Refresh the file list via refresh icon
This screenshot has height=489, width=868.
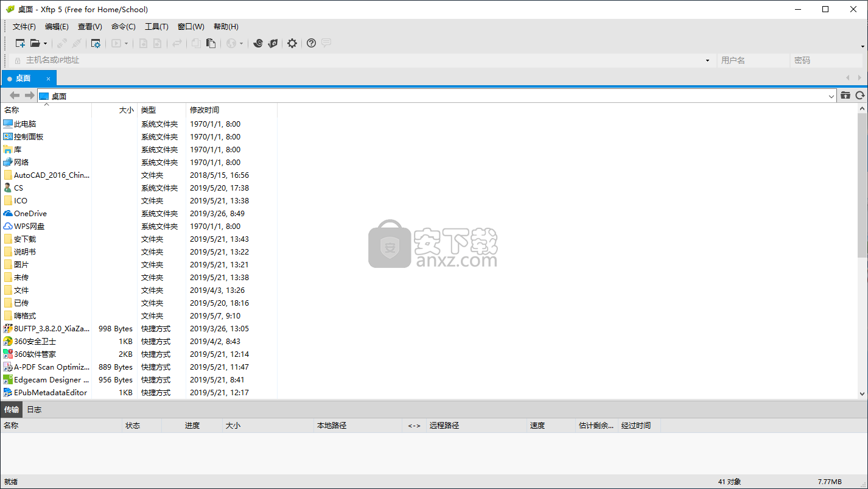tap(860, 96)
